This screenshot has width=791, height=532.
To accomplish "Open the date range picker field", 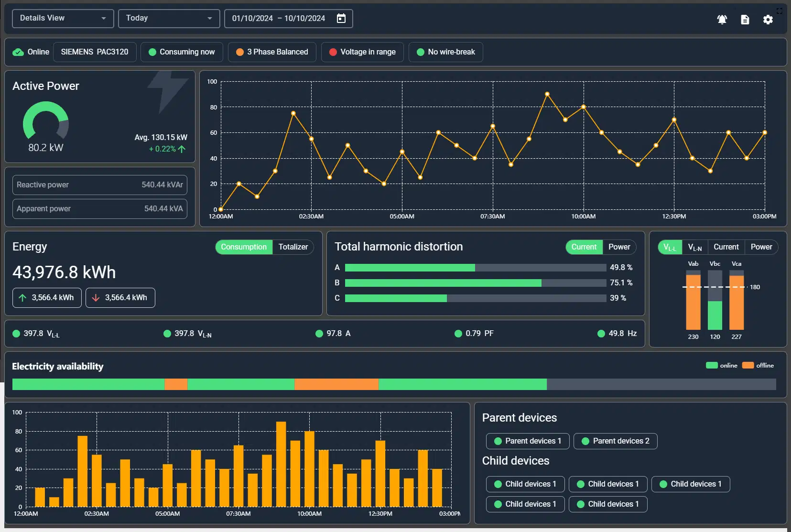I will click(x=279, y=18).
